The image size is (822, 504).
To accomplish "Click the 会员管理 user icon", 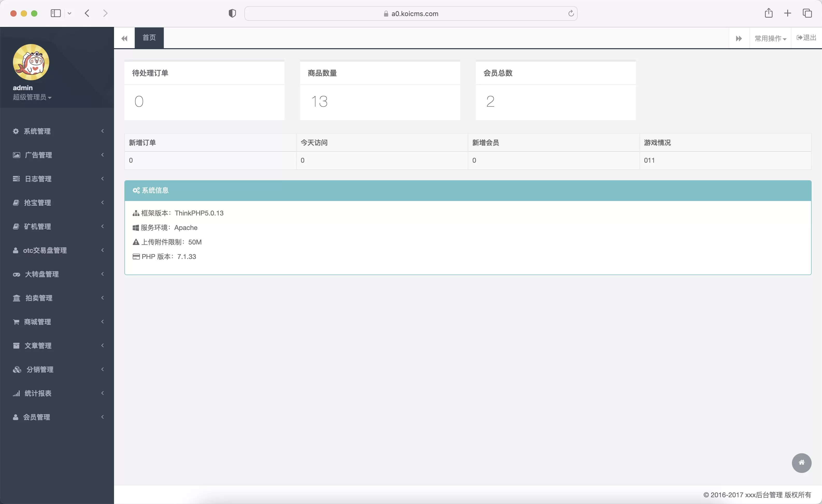I will (x=15, y=417).
